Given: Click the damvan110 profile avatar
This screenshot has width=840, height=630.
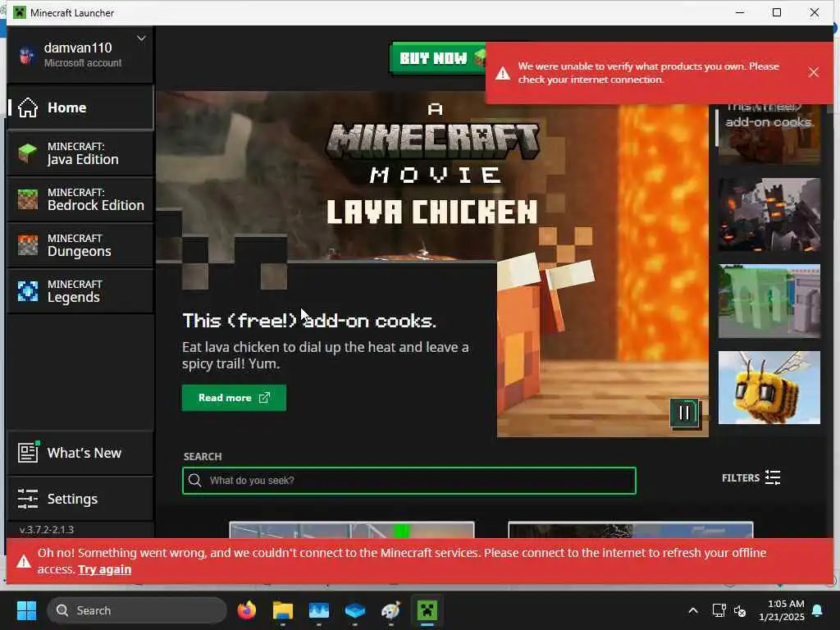Looking at the screenshot, I should (26, 55).
